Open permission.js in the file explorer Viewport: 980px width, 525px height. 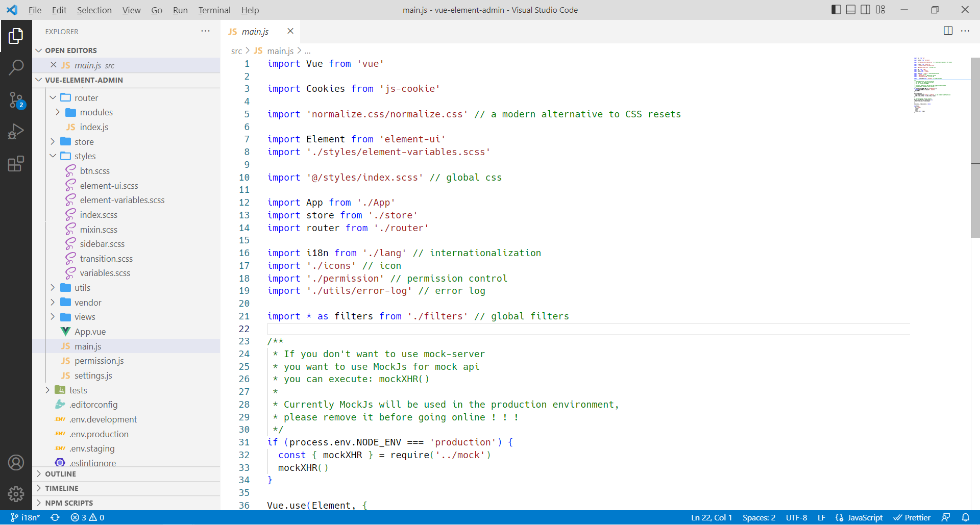click(99, 361)
